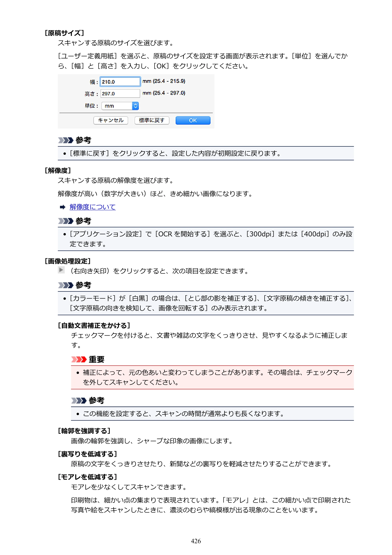Click the [輪郭を強調する] heading
Image resolution: width=392 pixels, height=555 pixels.
[84, 431]
